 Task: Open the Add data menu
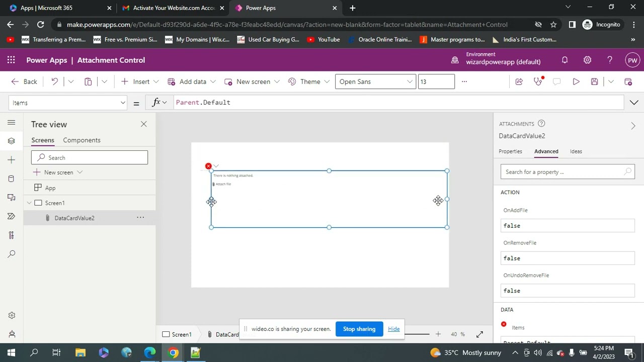pos(192,81)
